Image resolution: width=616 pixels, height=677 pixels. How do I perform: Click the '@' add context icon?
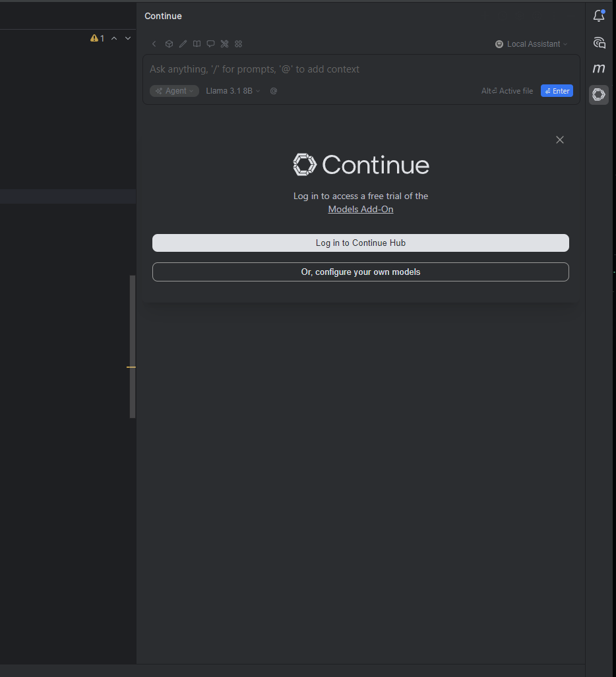coord(273,90)
